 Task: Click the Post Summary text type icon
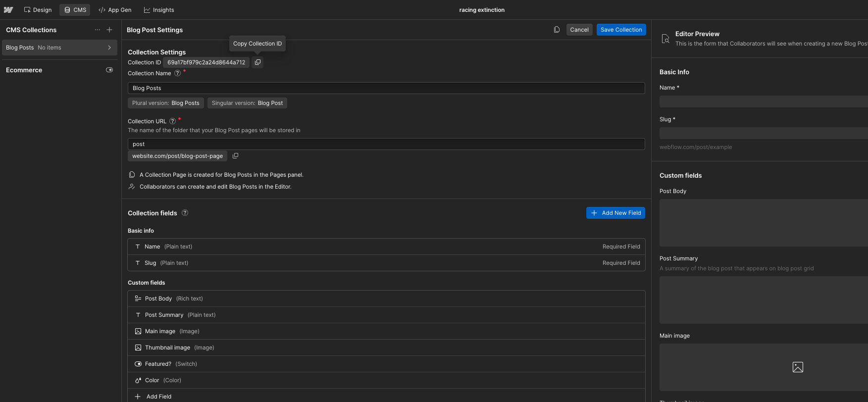point(138,315)
